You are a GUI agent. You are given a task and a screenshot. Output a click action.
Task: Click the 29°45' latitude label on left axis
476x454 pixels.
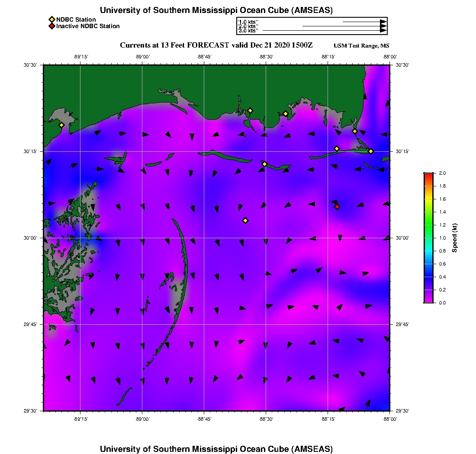tap(31, 324)
